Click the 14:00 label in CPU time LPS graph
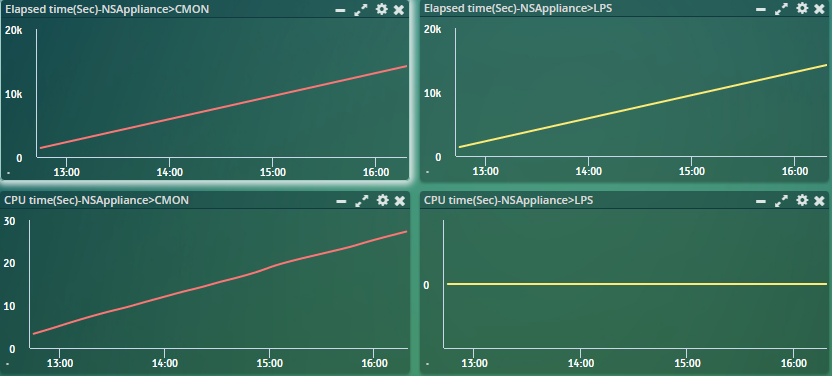The width and height of the screenshot is (832, 376). 582,364
